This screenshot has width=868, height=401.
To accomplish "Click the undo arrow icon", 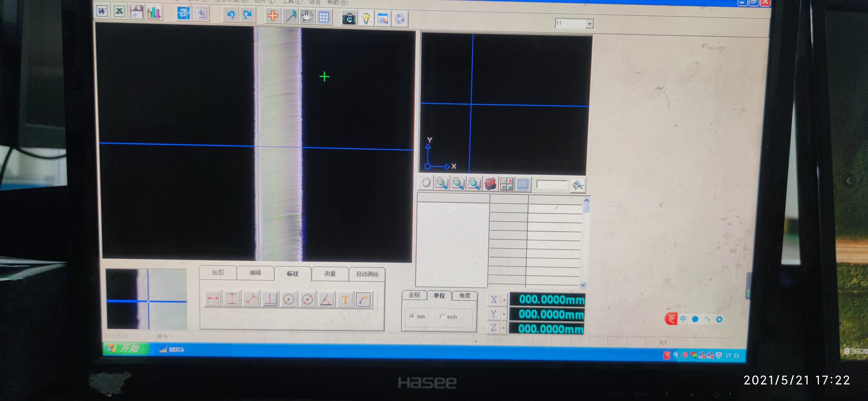I will click(231, 15).
